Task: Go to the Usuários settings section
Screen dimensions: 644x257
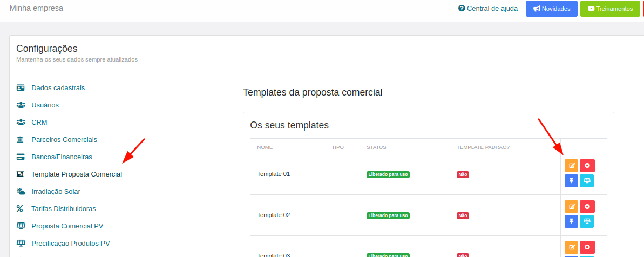Action: click(x=45, y=105)
